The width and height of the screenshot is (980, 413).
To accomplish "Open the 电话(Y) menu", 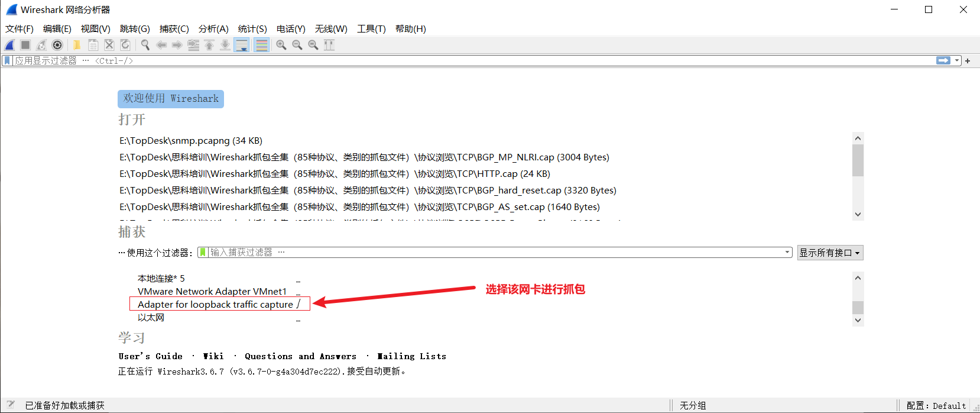I will point(291,28).
